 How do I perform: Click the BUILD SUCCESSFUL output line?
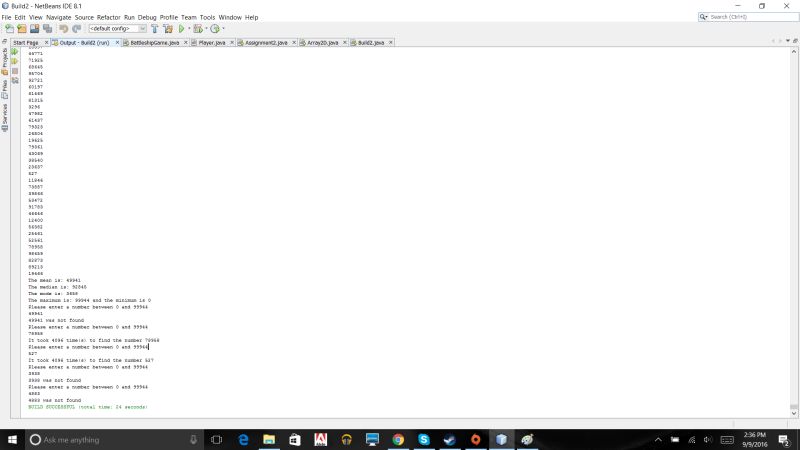(x=88, y=407)
